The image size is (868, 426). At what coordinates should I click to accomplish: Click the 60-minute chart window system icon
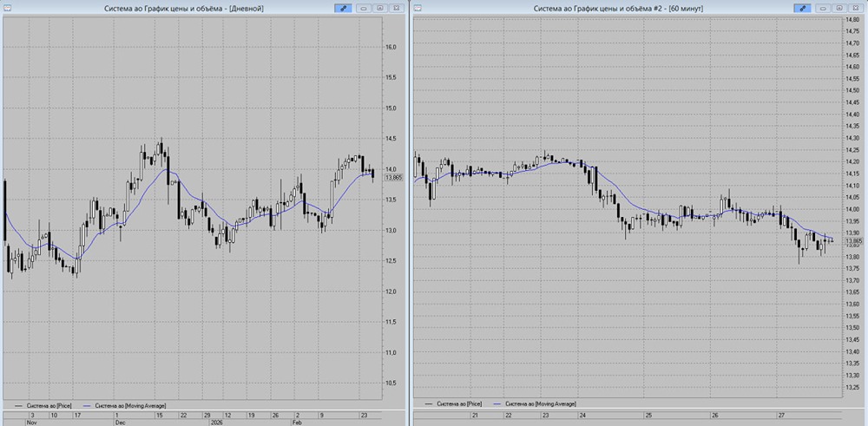tap(418, 9)
